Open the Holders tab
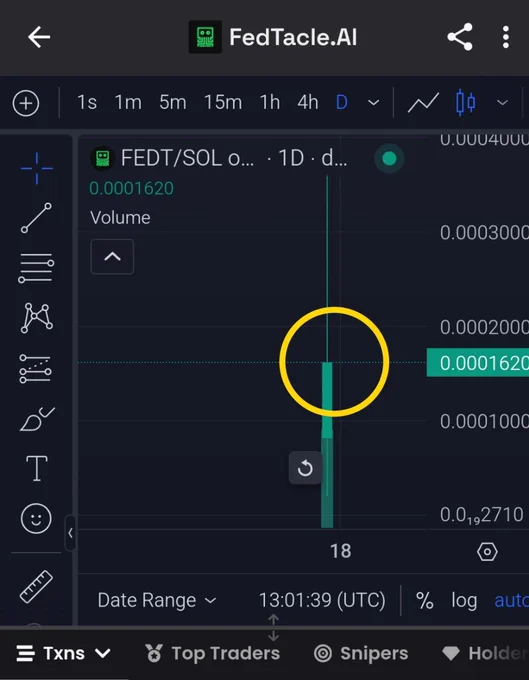The image size is (529, 680). [485, 653]
